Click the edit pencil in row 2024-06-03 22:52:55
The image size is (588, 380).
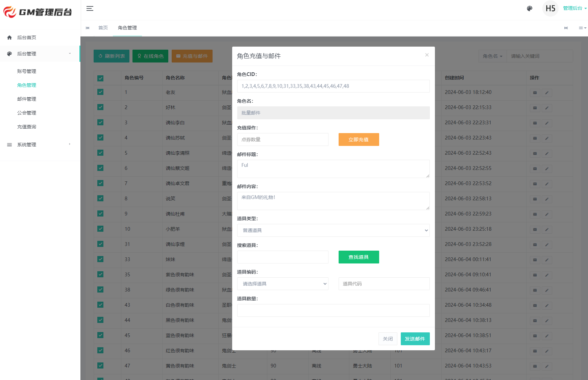tap(547, 169)
